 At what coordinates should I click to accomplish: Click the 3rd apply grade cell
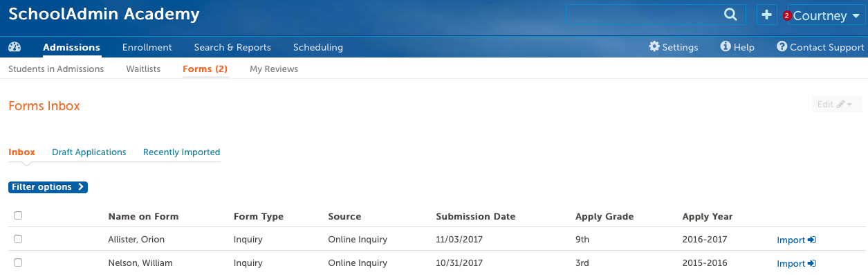pos(582,263)
